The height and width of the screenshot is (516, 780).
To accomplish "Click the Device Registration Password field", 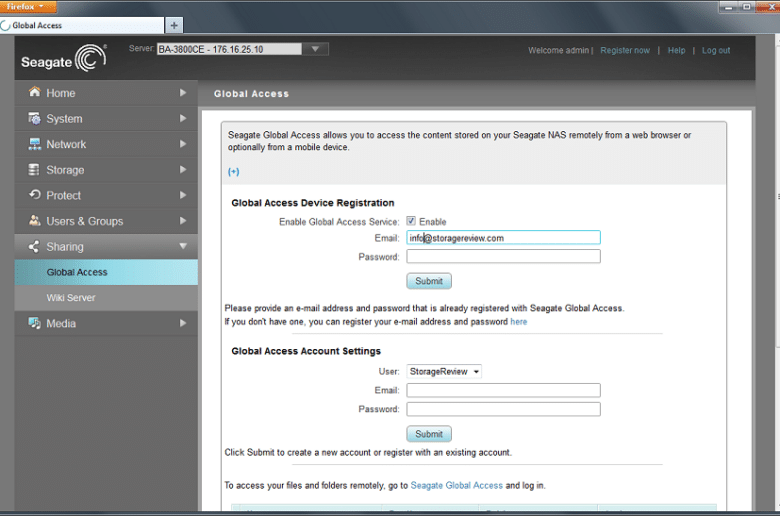I will (x=503, y=256).
